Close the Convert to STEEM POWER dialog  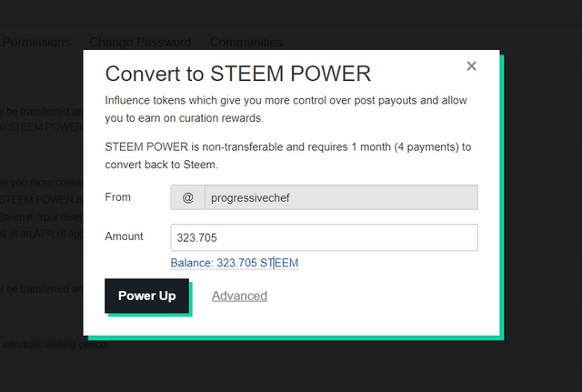[471, 66]
